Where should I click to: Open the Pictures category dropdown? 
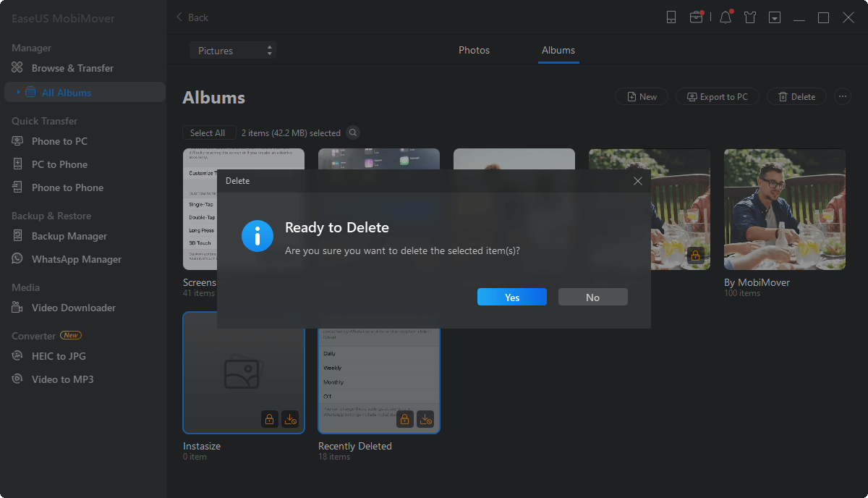232,50
